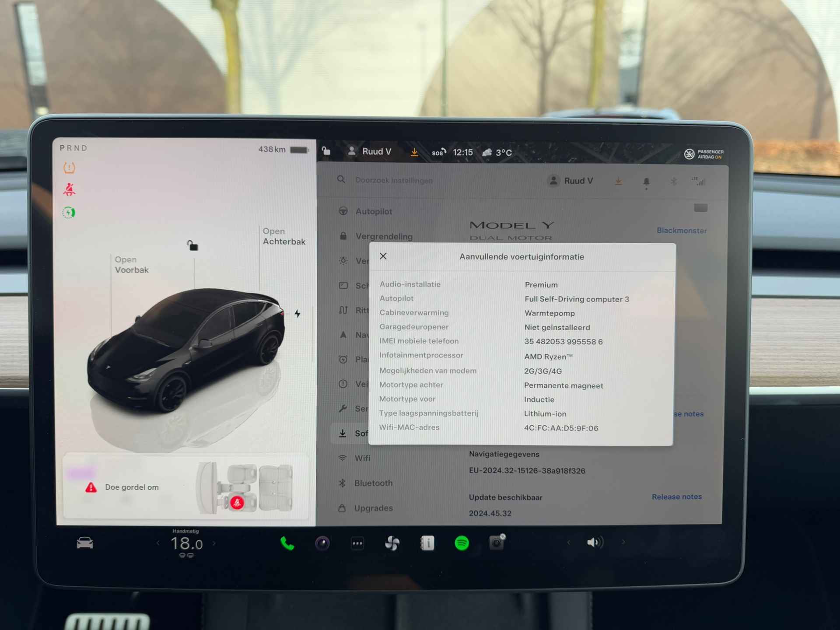Image resolution: width=840 pixels, height=630 pixels.
Task: Tap the update version 2024.45.32
Action: 490,513
